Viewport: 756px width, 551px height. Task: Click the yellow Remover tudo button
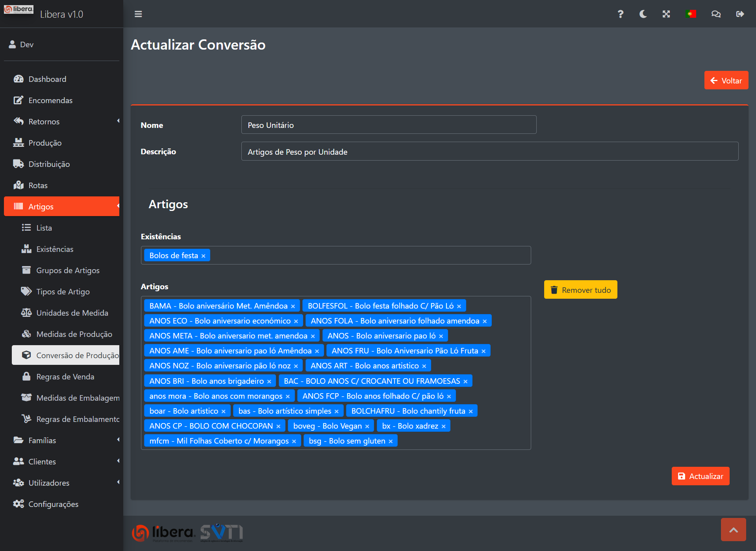(580, 290)
